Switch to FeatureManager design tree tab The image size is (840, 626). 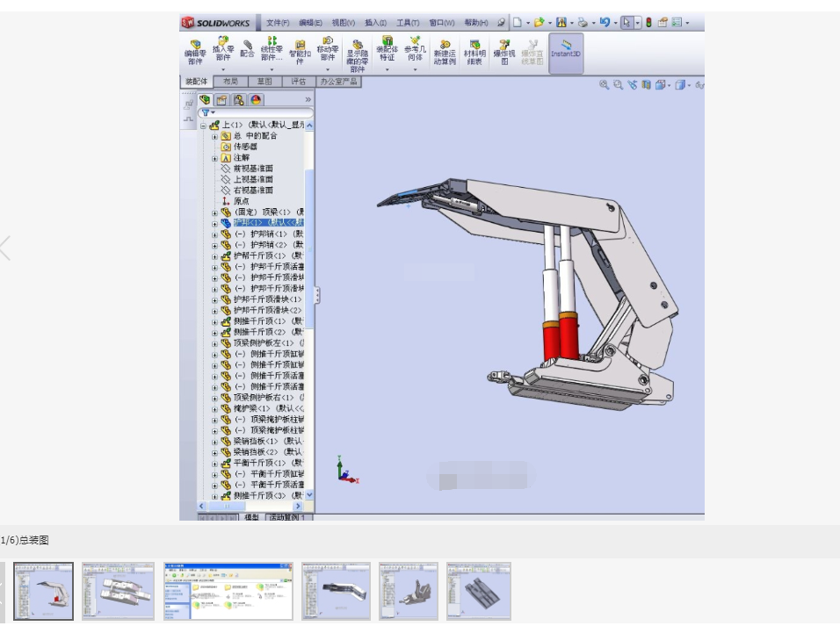(206, 99)
